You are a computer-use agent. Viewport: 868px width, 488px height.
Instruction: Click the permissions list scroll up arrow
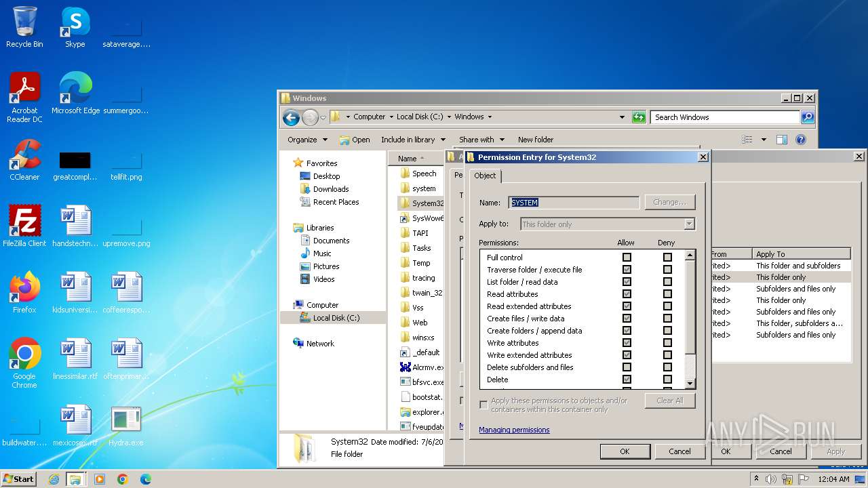(690, 256)
